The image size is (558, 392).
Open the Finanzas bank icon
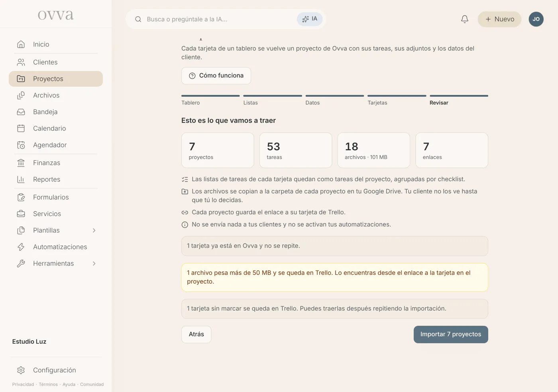point(21,163)
